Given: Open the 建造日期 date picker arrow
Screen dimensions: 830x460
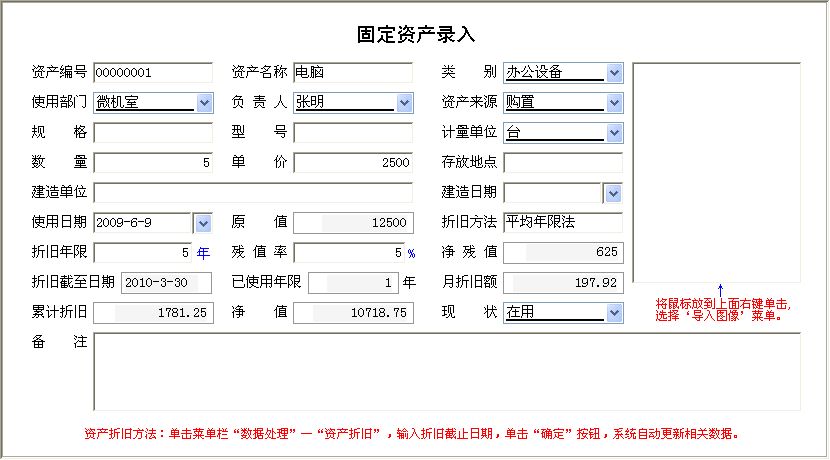Looking at the screenshot, I should [613, 193].
